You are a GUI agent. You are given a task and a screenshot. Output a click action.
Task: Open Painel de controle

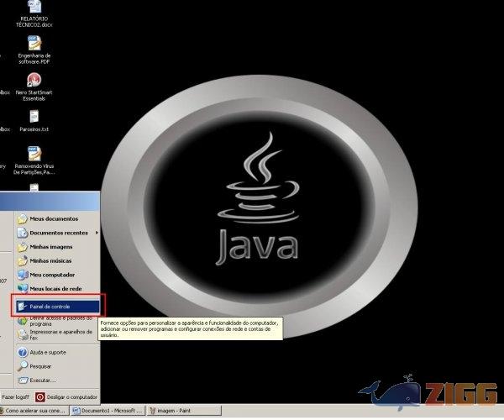(x=57, y=307)
